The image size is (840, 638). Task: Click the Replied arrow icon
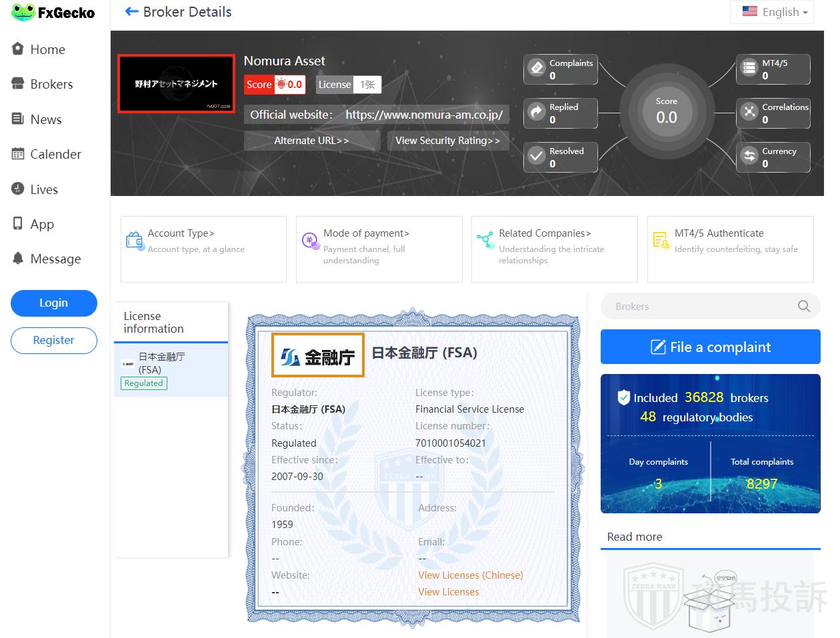pyautogui.click(x=537, y=113)
